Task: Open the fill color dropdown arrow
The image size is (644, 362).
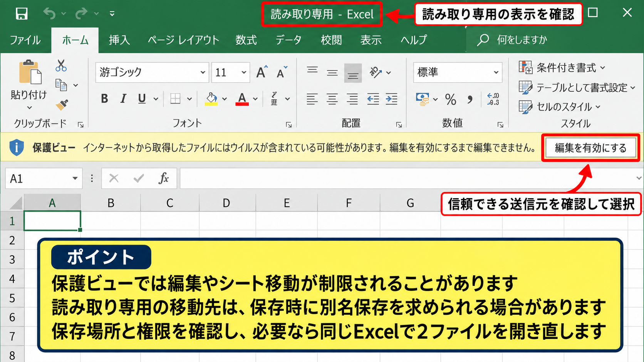Action: pos(225,99)
